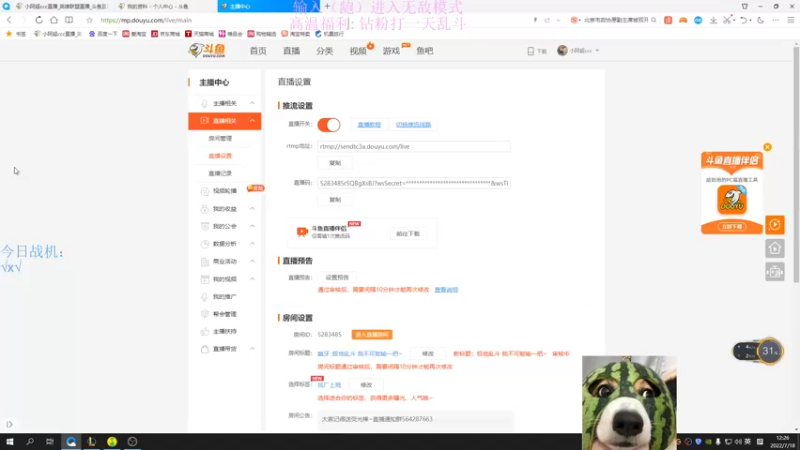Click the room announcement text field

[415, 419]
